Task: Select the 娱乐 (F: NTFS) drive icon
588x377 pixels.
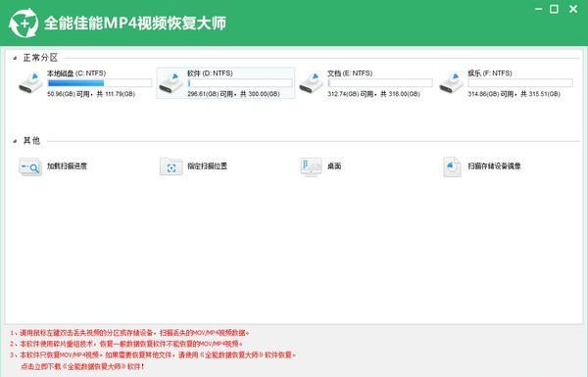Action: point(452,83)
